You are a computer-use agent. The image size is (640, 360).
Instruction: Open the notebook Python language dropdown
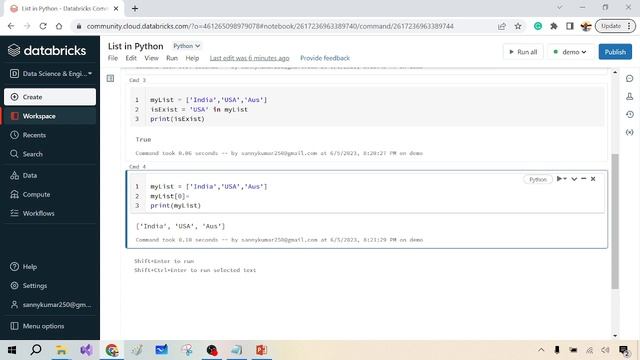pos(187,46)
